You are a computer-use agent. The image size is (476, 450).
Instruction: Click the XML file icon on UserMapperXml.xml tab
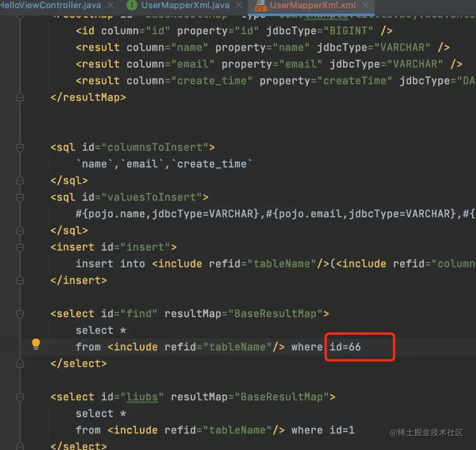(x=260, y=5)
